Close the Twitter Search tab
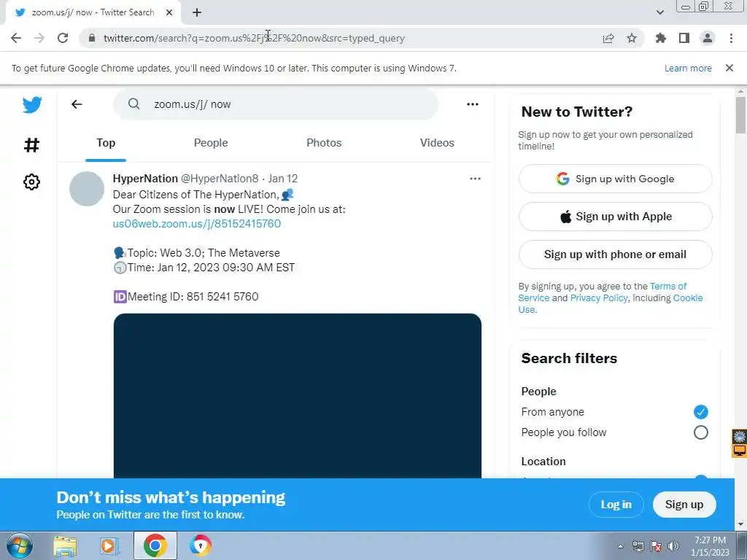Viewport: 747px width, 560px height. point(169,12)
